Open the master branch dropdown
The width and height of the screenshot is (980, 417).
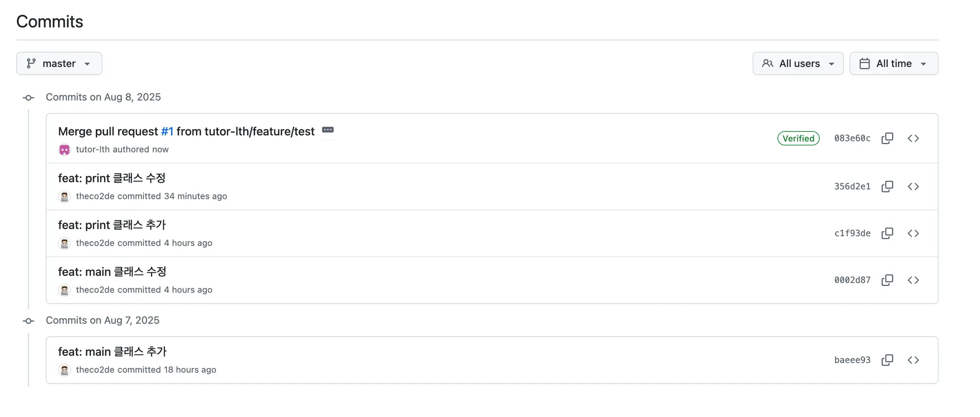point(59,64)
